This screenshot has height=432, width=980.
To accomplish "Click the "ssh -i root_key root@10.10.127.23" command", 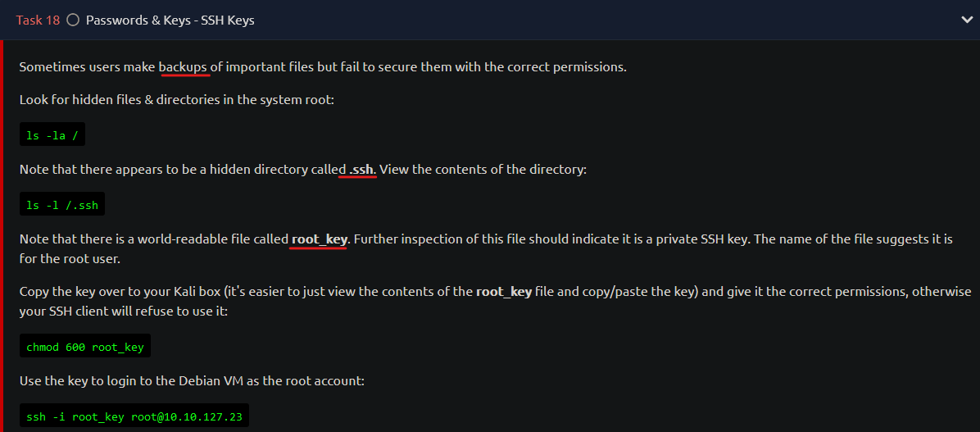I will click(134, 415).
